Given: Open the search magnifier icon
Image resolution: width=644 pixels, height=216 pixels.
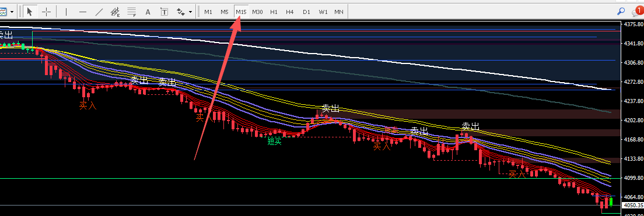Looking at the screenshot, I should [621, 12].
